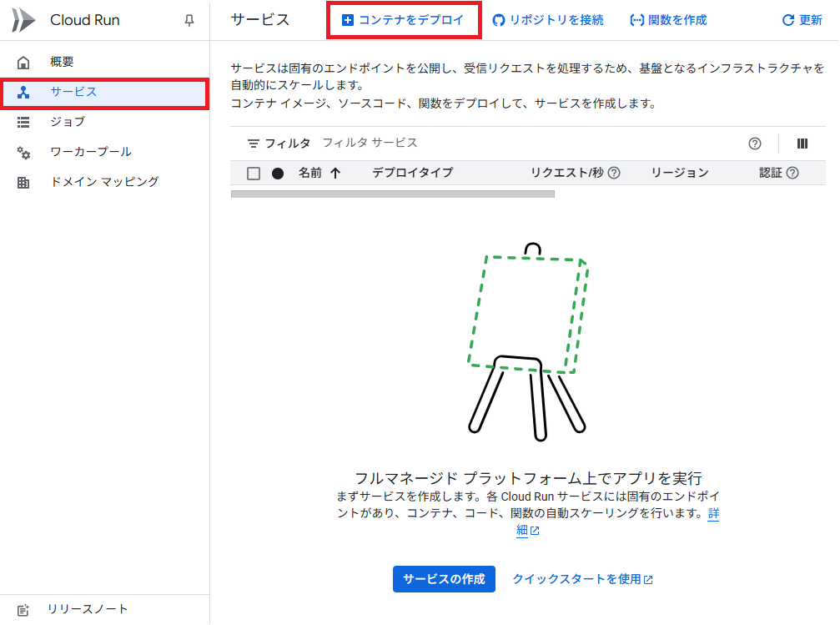This screenshot has height=625, width=840.
Task: Click the リージョン column header
Action: click(x=679, y=173)
